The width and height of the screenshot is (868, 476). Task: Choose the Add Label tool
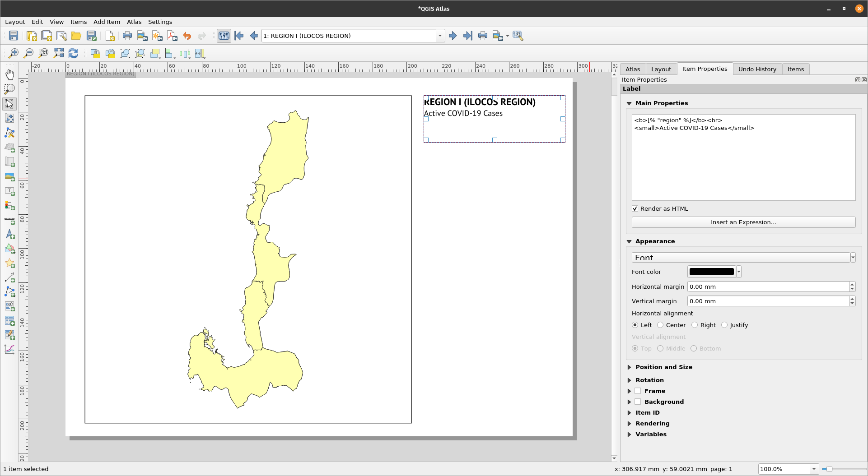(x=9, y=191)
